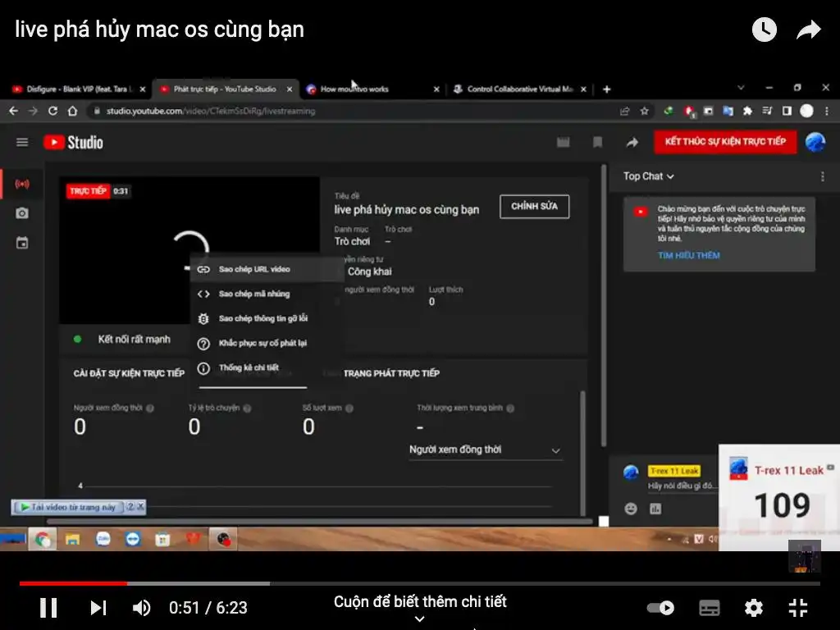
Task: Pause the video playback
Action: click(48, 608)
